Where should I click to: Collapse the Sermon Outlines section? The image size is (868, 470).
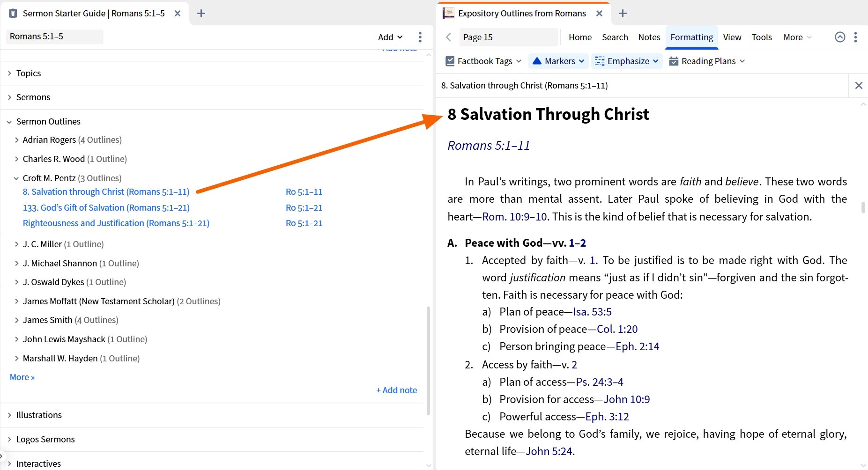(x=9, y=122)
